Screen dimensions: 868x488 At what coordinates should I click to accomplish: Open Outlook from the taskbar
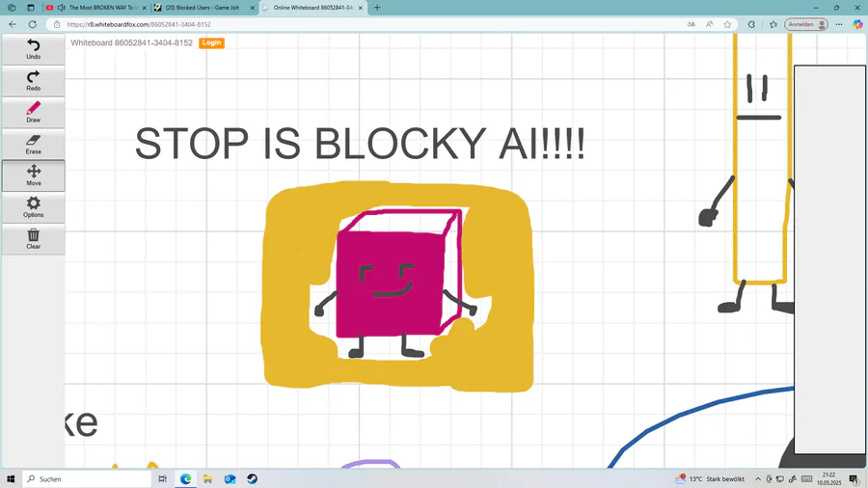point(230,478)
